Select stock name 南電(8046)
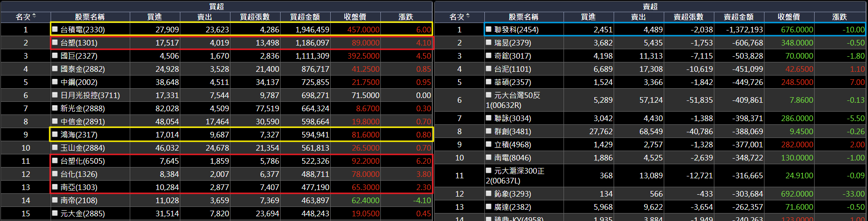This screenshot has height=221, width=868. tap(513, 158)
